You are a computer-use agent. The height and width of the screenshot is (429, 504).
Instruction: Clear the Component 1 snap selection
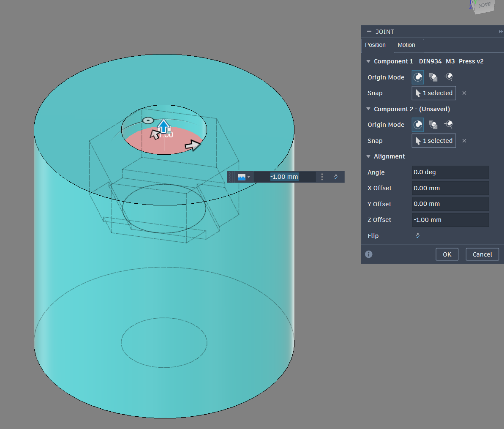pos(464,93)
